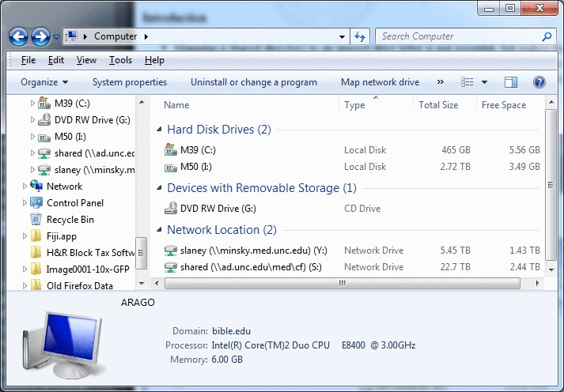
Task: Click in the Search Computer field
Action: pyautogui.click(x=457, y=36)
